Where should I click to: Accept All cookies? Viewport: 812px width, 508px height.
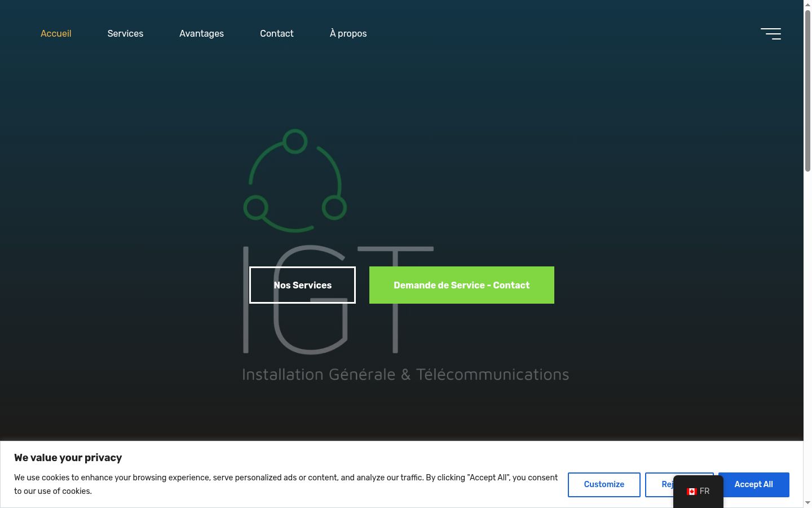pos(753,485)
